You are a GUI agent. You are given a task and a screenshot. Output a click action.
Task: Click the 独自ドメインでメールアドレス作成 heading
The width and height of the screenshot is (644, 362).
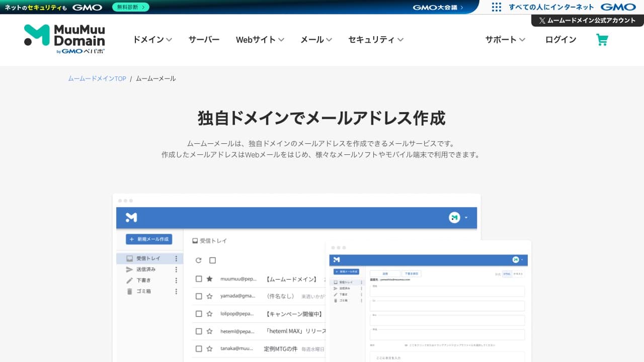(x=321, y=118)
